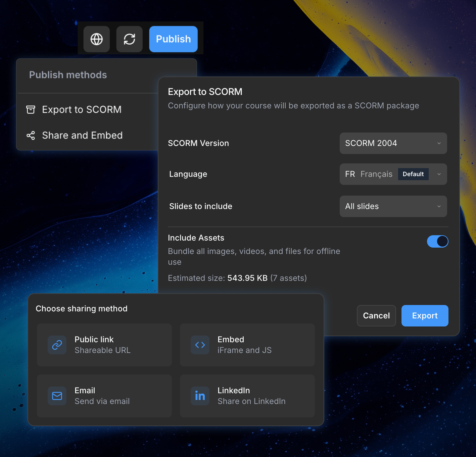Disable the Include Assets toggle
Viewport: 476px width, 457px height.
tap(437, 241)
